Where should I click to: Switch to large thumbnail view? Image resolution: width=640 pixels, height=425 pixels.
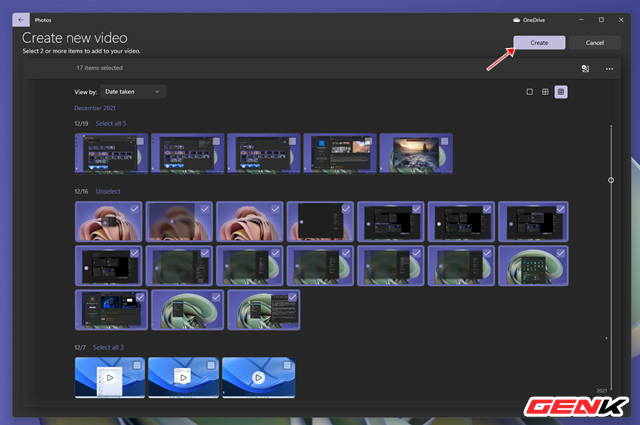pyautogui.click(x=530, y=92)
